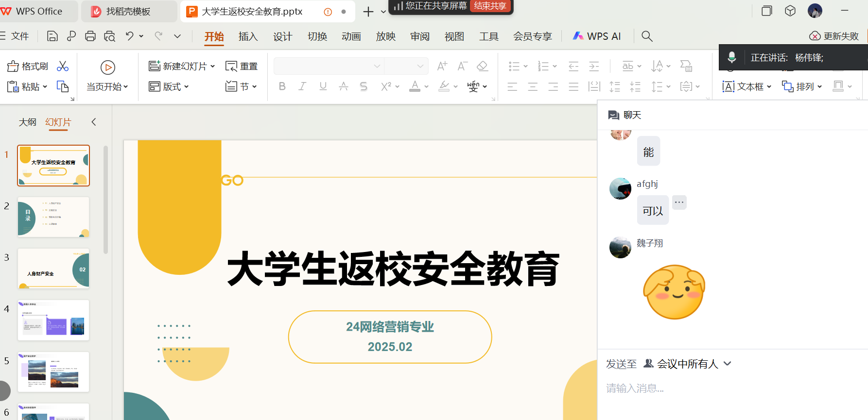Viewport: 868px width, 420px height.
Task: Toggle Bold formatting
Action: pos(282,86)
